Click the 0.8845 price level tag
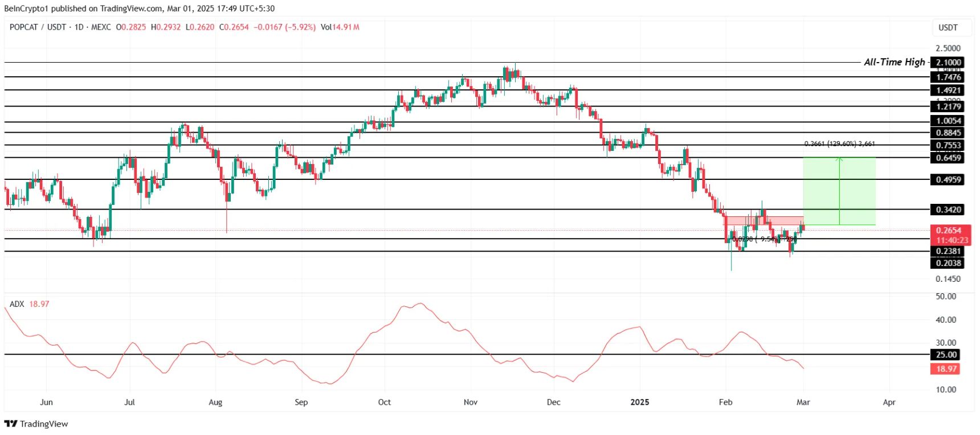Viewport: 980px width, 435px height. pyautogui.click(x=949, y=133)
